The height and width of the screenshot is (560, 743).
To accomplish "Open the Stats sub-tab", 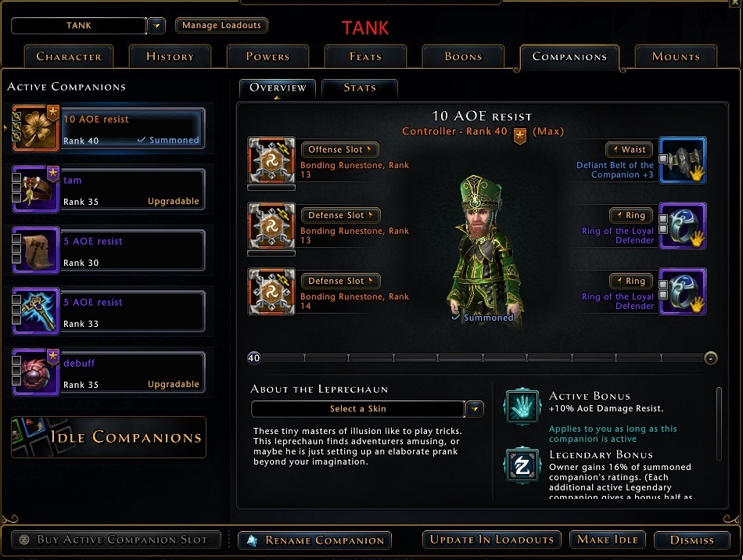I will 360,88.
